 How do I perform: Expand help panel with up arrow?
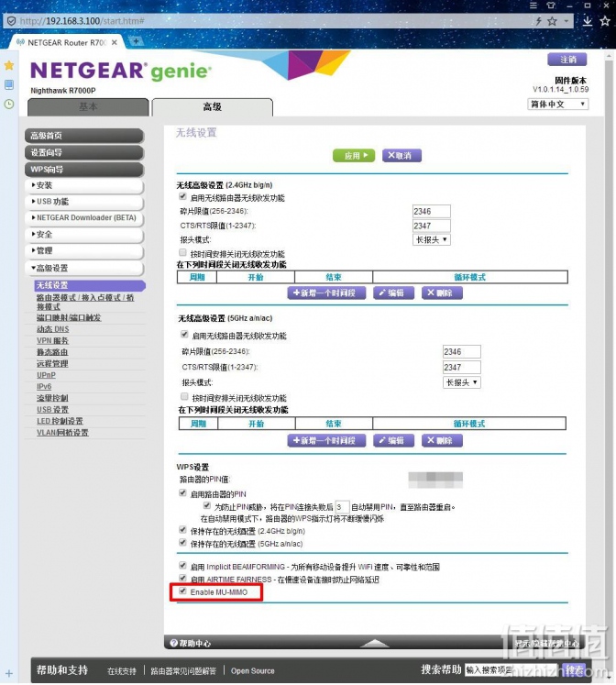(374, 643)
